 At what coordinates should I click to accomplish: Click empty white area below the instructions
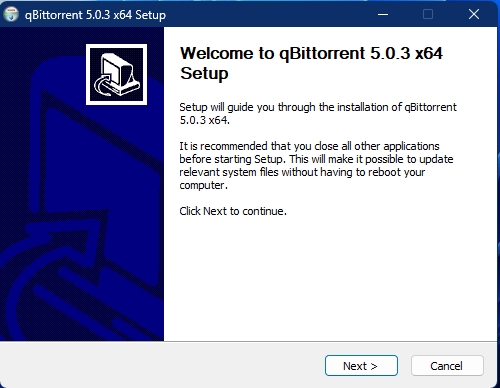(x=330, y=277)
